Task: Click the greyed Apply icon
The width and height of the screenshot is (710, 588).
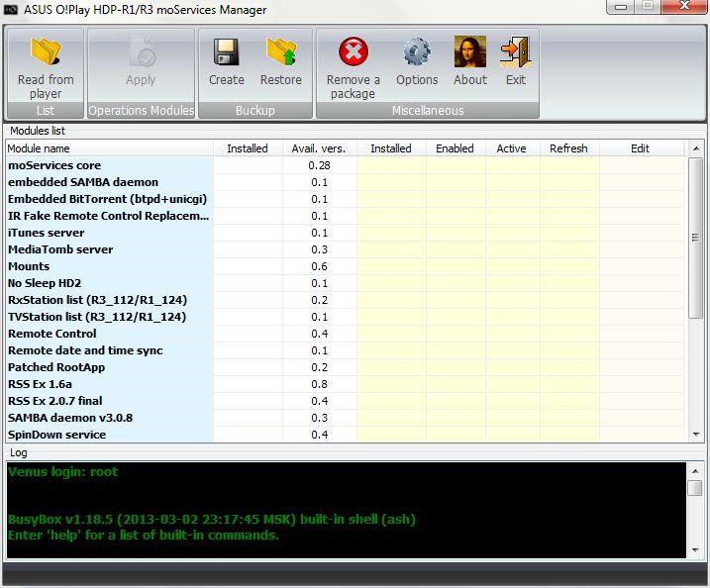Action: [142, 51]
